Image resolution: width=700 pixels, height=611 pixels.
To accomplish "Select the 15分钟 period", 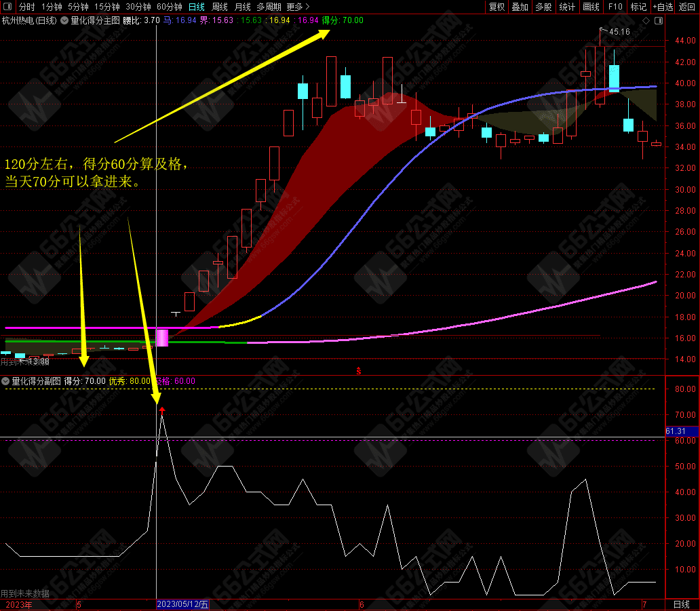I will pos(107,7).
